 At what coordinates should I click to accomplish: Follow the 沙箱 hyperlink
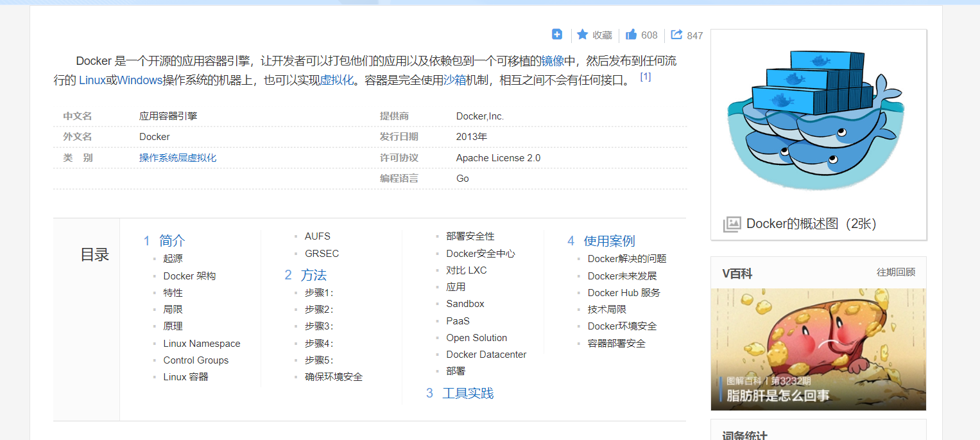455,80
